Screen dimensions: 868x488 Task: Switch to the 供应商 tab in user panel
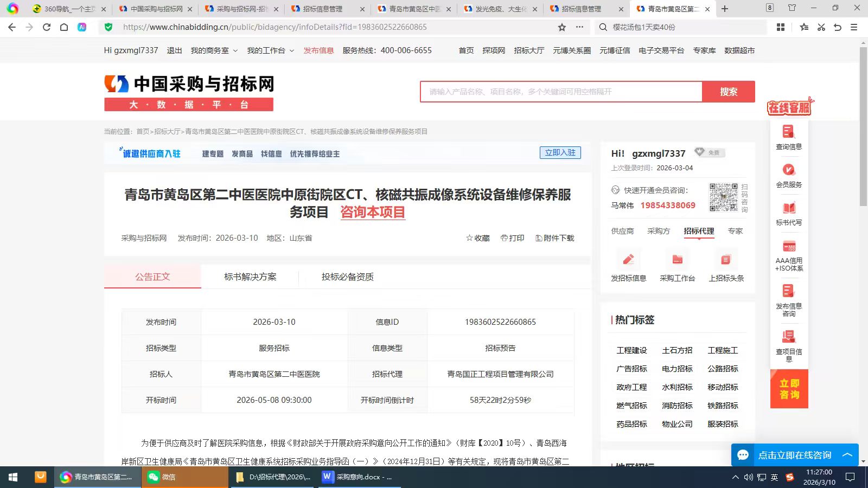[x=622, y=231]
